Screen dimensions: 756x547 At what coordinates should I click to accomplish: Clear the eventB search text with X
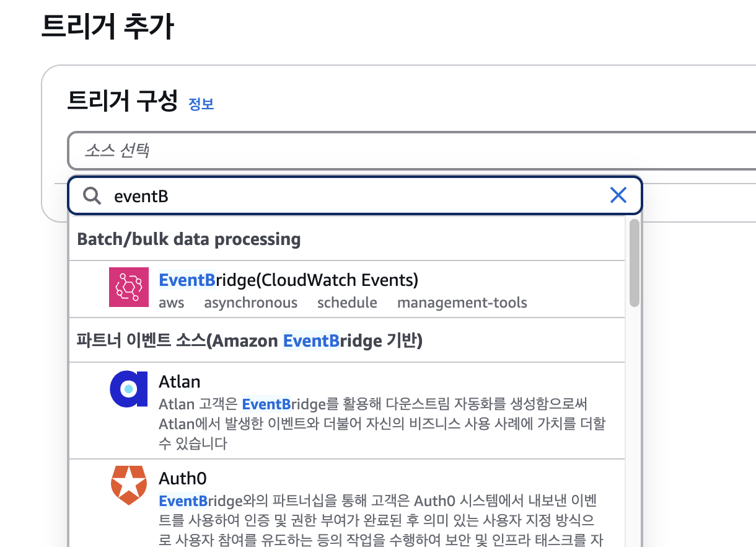click(x=618, y=196)
